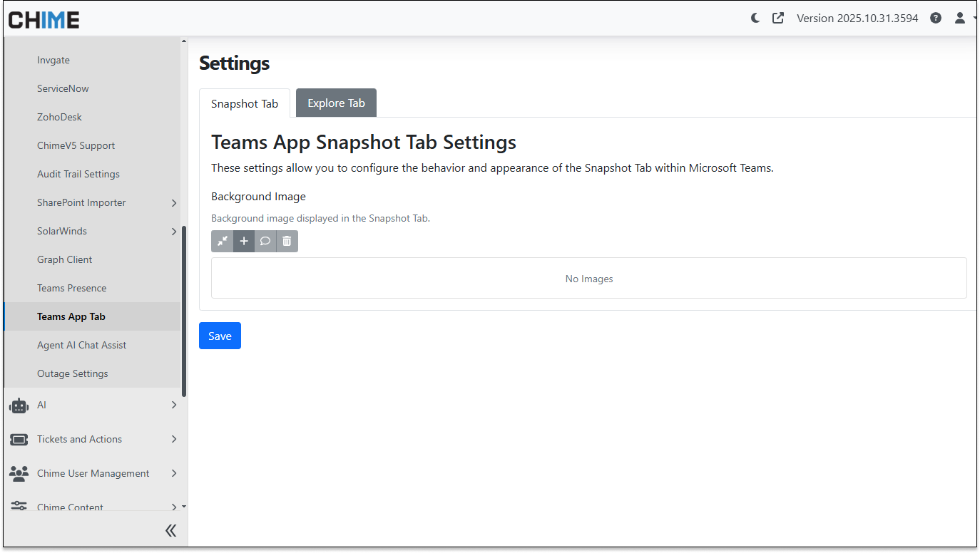Click the open in new window icon

point(777,19)
